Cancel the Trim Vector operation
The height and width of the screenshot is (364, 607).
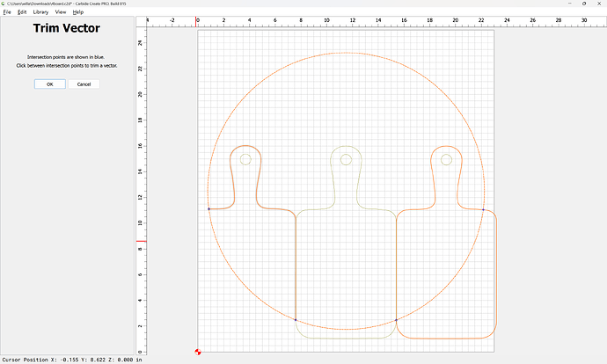(84, 84)
